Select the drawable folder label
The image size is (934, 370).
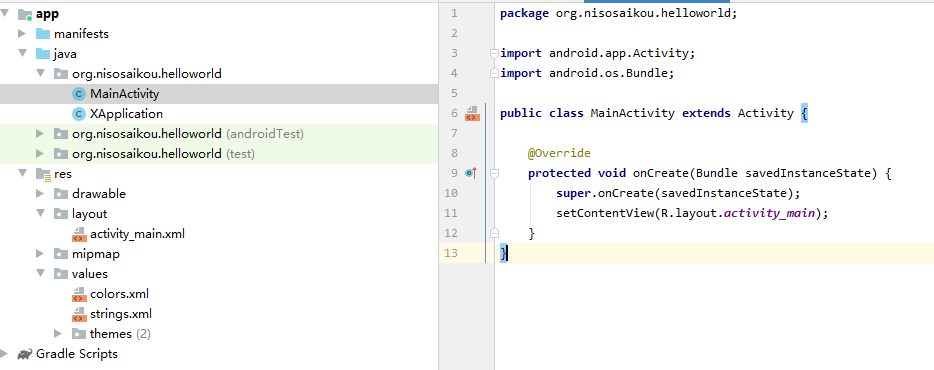[x=99, y=194]
